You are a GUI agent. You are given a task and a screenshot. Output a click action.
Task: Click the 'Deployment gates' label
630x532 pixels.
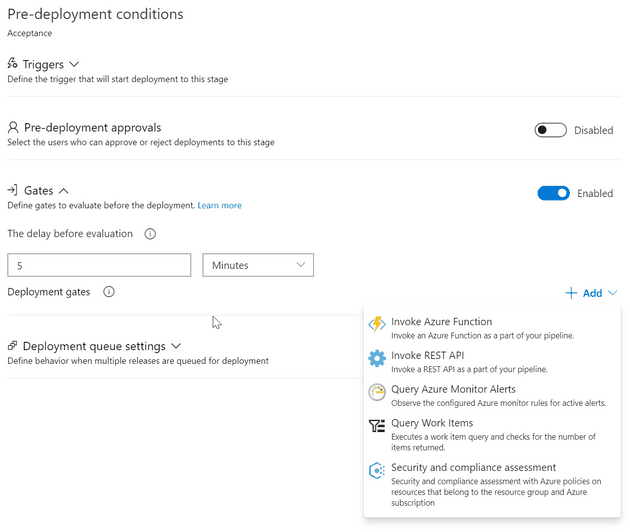[x=49, y=292]
